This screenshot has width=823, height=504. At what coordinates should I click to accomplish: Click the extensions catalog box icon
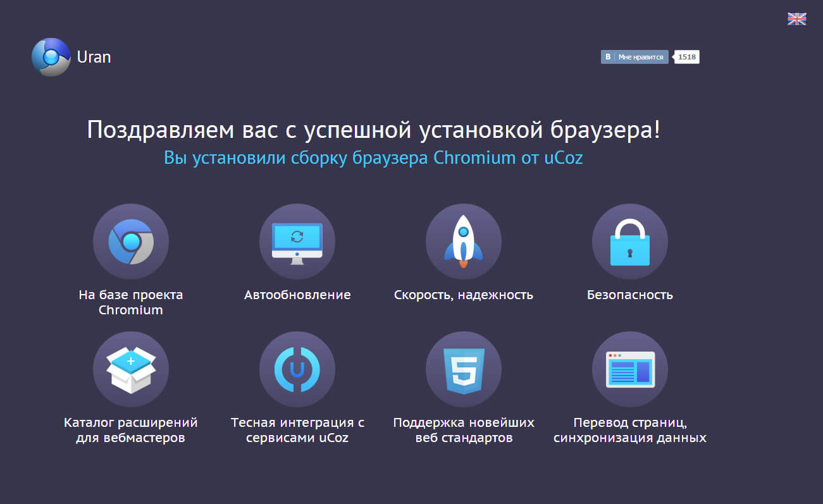click(x=131, y=369)
